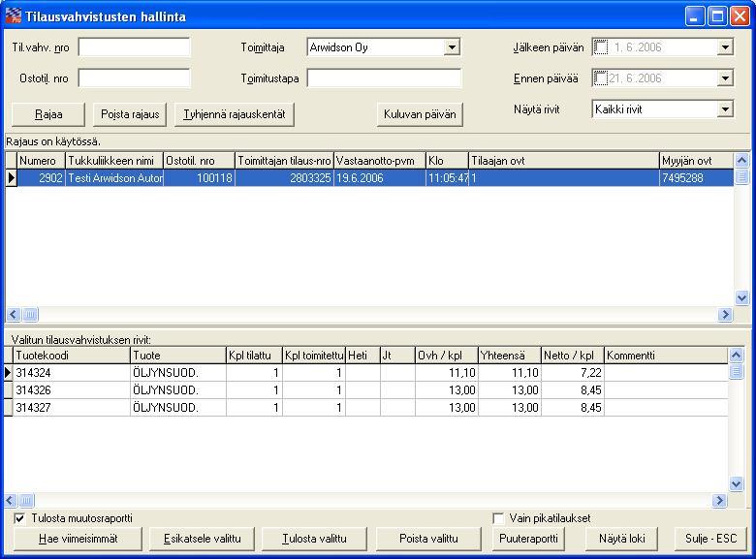Click the Tuotekoodi column header
Viewport: 756px width, 559px height.
[x=72, y=356]
